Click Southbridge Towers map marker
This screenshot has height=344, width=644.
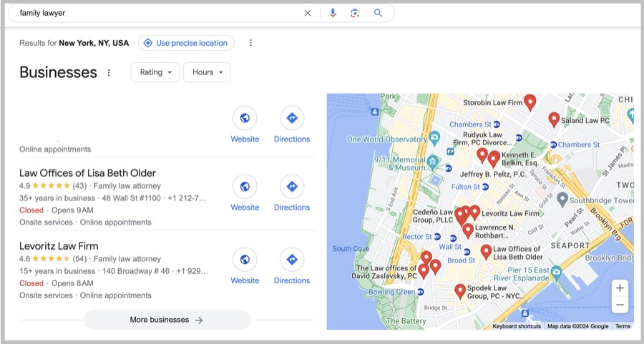click(x=562, y=200)
